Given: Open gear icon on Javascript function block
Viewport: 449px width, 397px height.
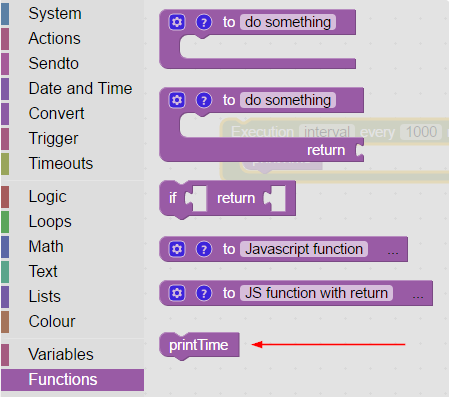Looking at the screenshot, I should (177, 249).
